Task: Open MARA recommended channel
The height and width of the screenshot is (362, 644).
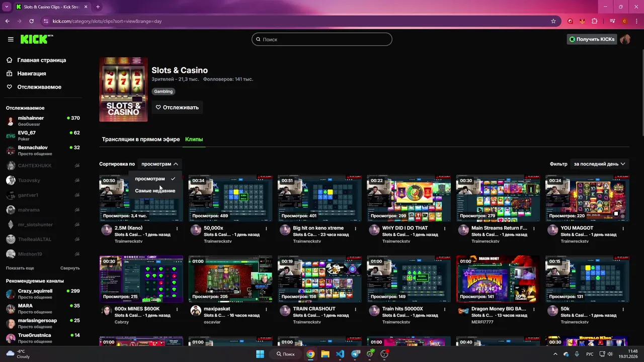Action: (x=43, y=308)
